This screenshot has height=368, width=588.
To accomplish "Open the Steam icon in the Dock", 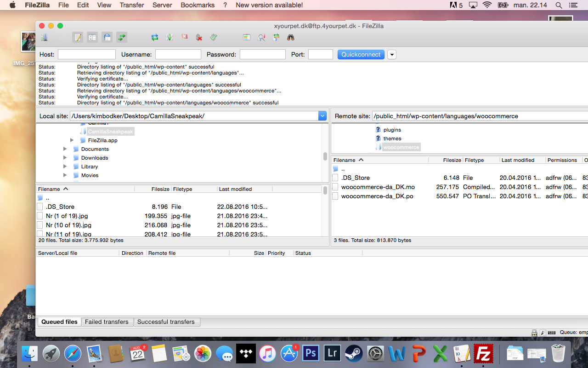I will pos(354,353).
